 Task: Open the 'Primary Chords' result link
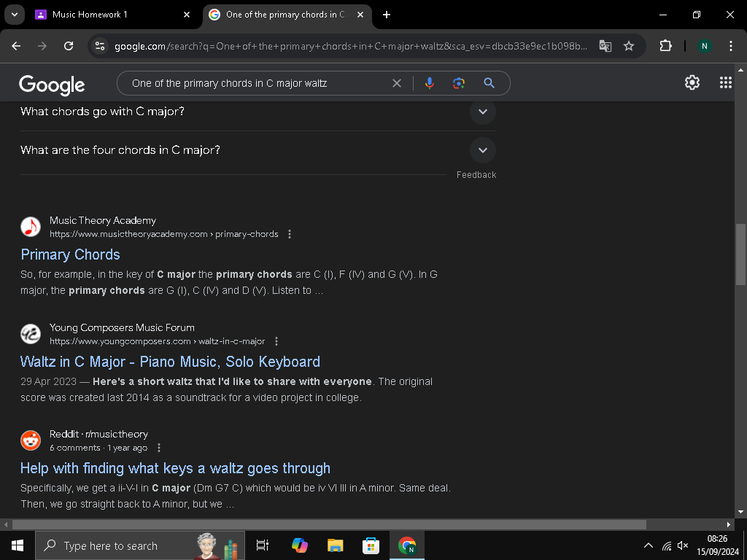(x=70, y=254)
